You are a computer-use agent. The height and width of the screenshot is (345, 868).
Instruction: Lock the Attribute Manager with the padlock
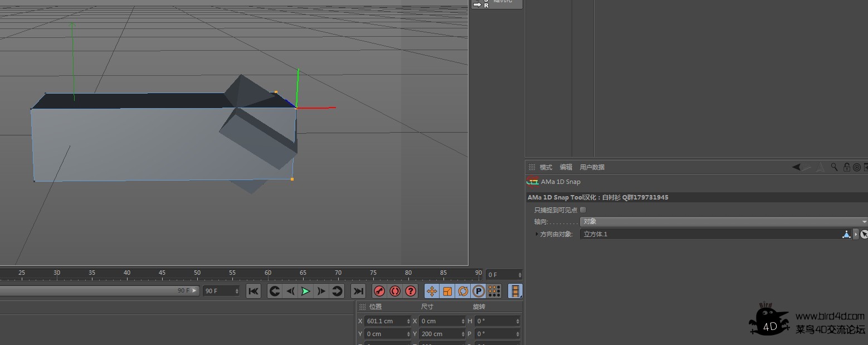click(x=847, y=167)
